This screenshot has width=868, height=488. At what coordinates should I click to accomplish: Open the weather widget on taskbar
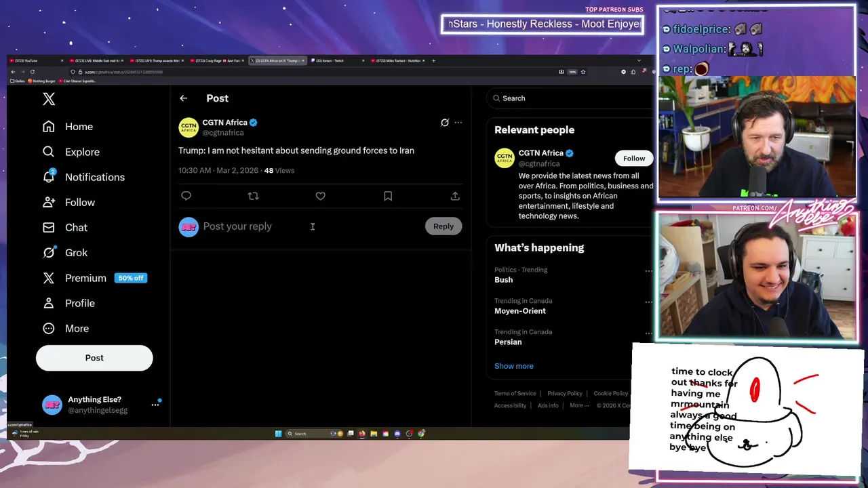(x=24, y=434)
